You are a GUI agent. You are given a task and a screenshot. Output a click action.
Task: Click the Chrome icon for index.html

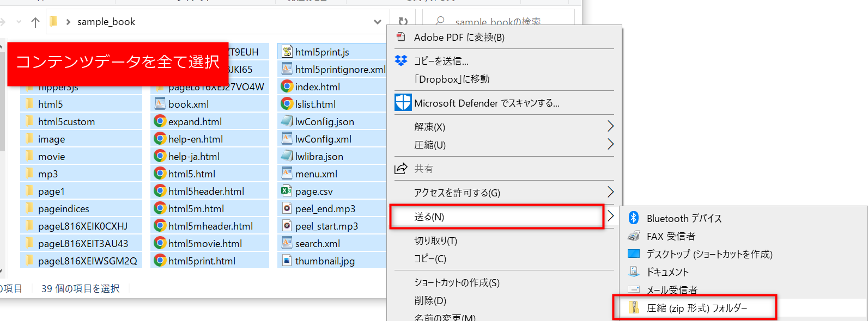287,87
